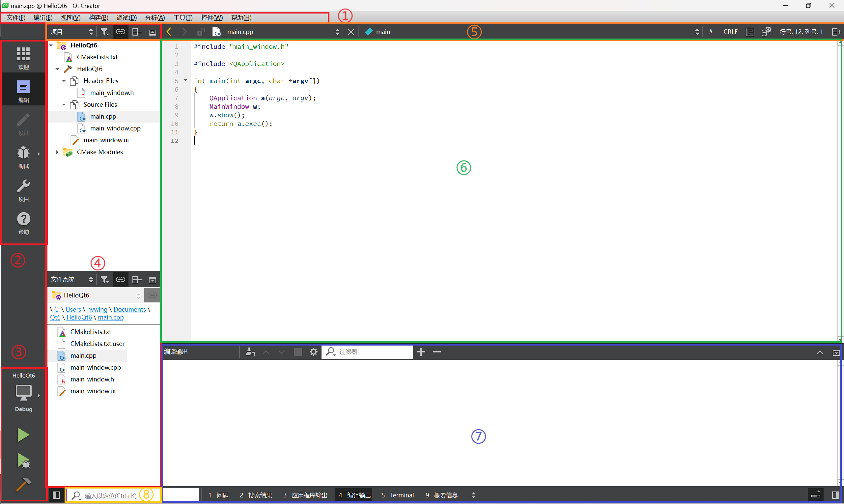The width and height of the screenshot is (844, 504).
Task: Toggle the left sidebar visibility
Action: (56, 495)
